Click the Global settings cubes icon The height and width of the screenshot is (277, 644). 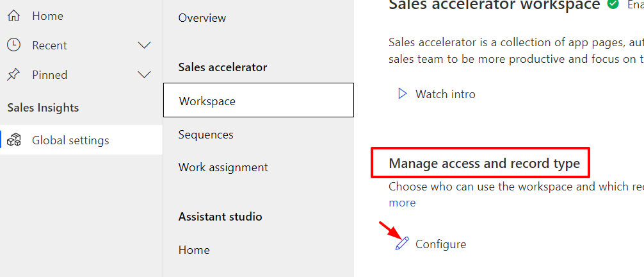click(13, 140)
